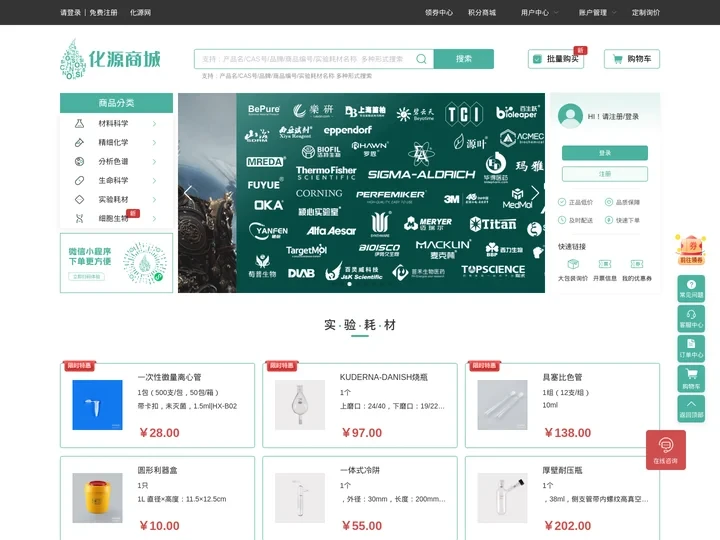The image size is (720, 540).
Task: Click the ¥202.00 price text
Action: click(568, 526)
